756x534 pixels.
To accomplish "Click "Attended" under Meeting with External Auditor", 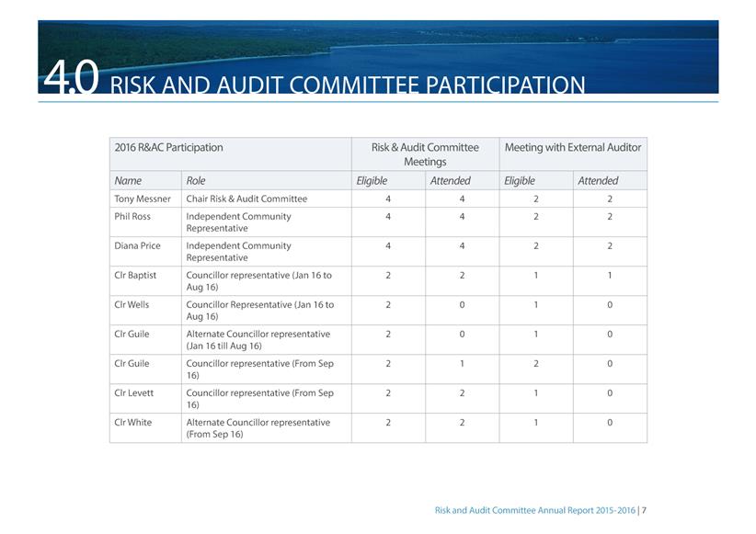I will pos(598,181).
